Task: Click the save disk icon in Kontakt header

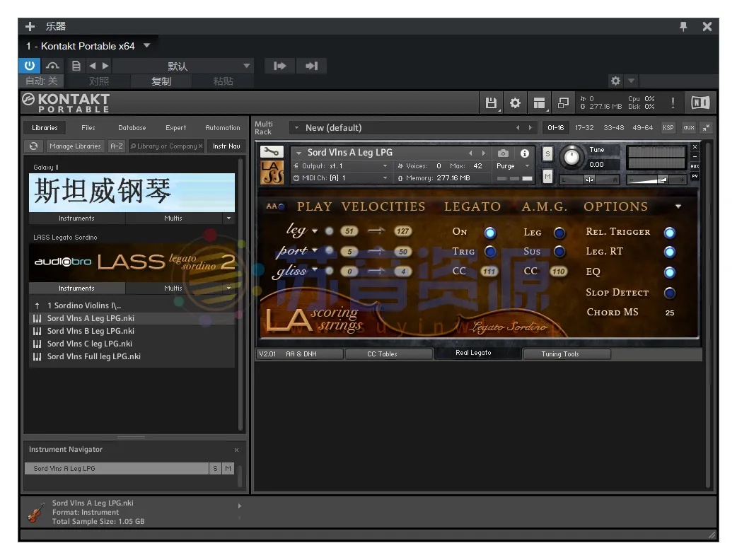Action: [x=491, y=103]
